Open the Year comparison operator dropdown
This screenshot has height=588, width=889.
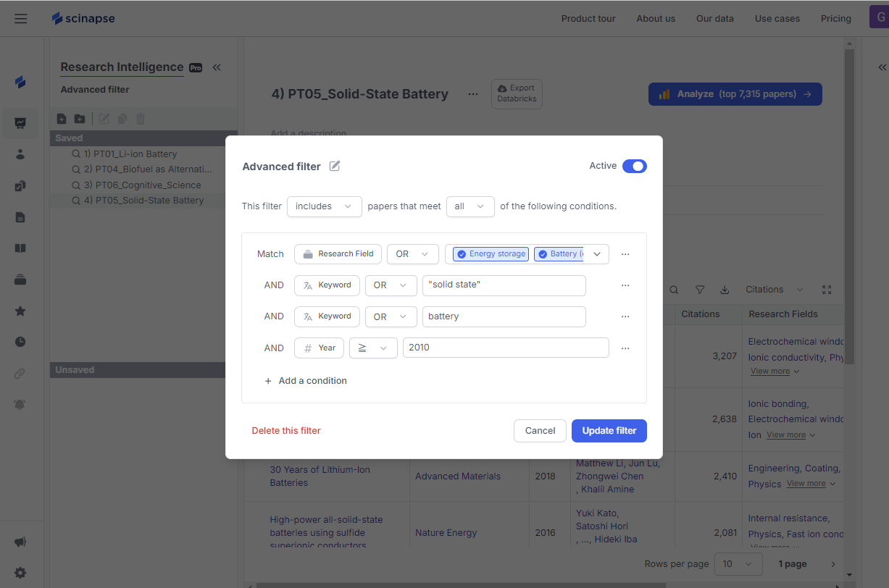point(373,348)
